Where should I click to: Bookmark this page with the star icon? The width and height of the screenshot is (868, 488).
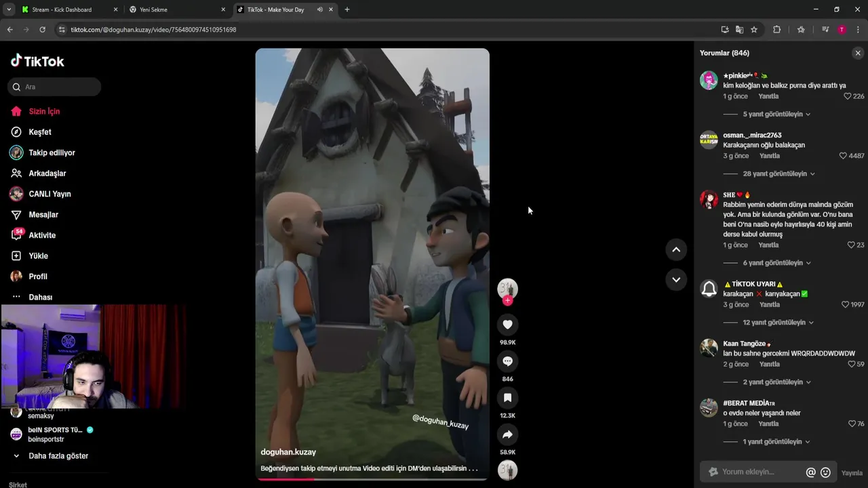(754, 30)
